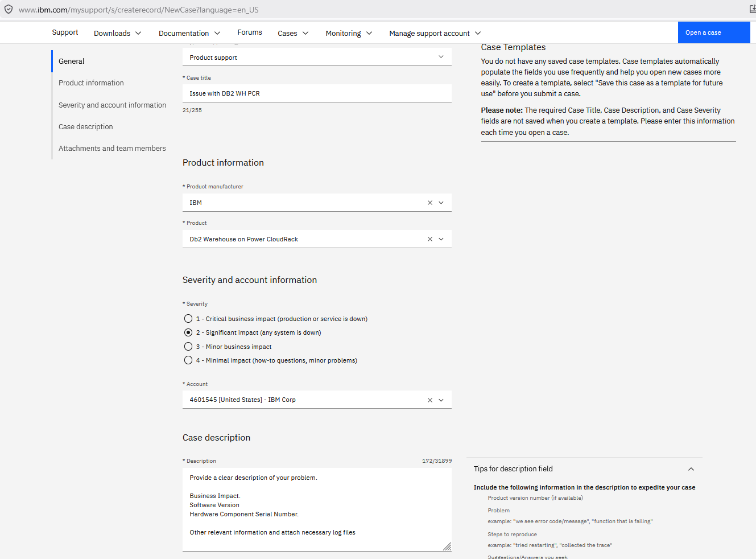Click the site security shield icon
756x559 pixels.
pyautogui.click(x=9, y=10)
